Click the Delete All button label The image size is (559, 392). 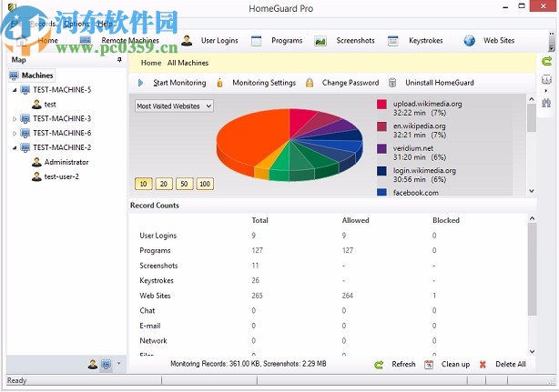(511, 364)
